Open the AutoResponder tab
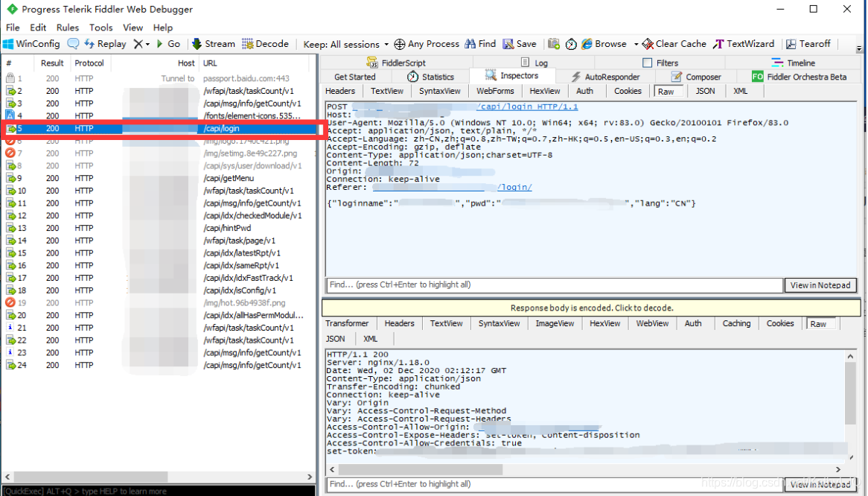868x496 pixels. click(606, 77)
